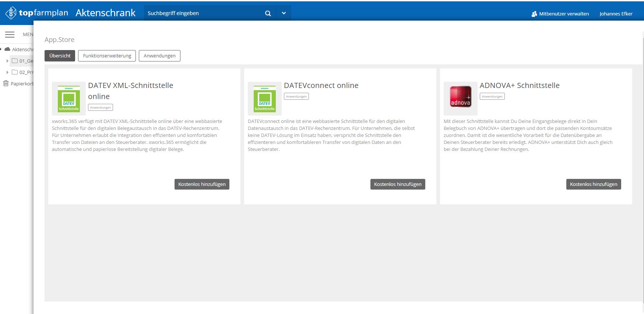Add DATEVconnect online via Kostenlos hinzufügen
Image resolution: width=644 pixels, height=314 pixels.
coord(398,184)
